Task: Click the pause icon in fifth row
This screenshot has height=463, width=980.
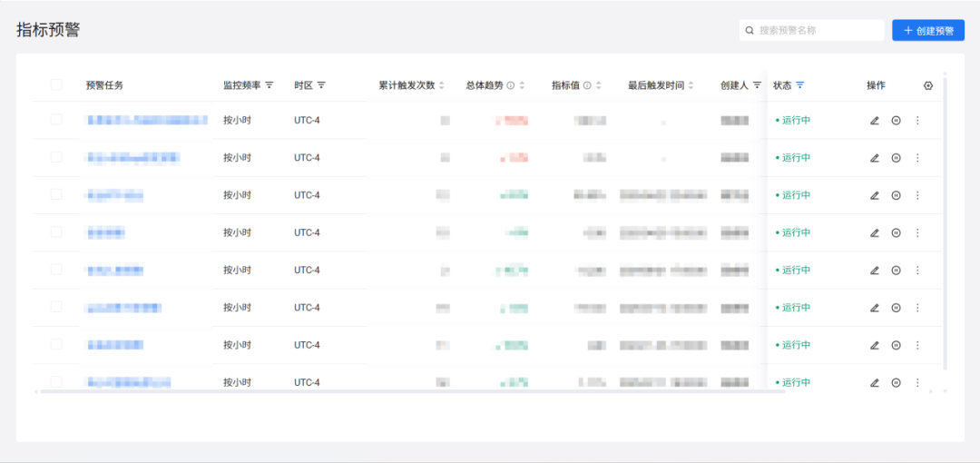Action: [896, 271]
